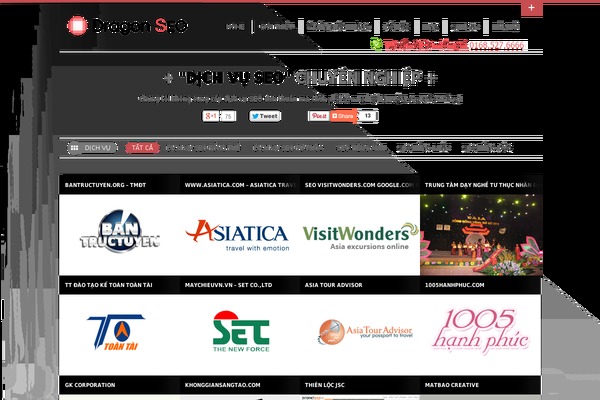This screenshot has height=400, width=600.
Task: Open the VisitWonders logo thumbnail
Action: tap(360, 235)
